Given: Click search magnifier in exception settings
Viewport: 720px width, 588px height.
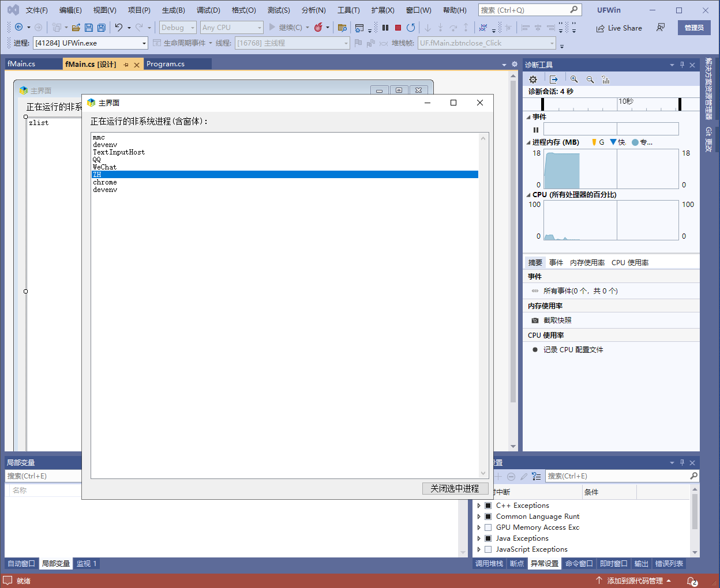Looking at the screenshot, I should (x=693, y=476).
